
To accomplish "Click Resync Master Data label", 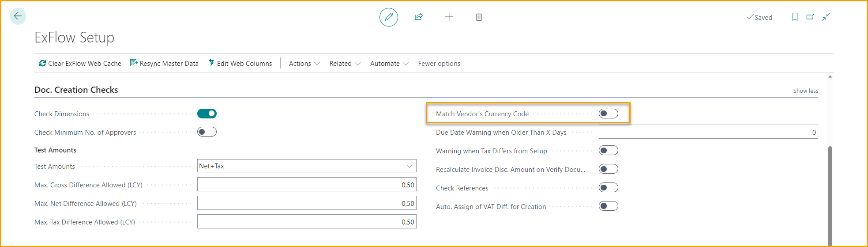I will tap(169, 64).
